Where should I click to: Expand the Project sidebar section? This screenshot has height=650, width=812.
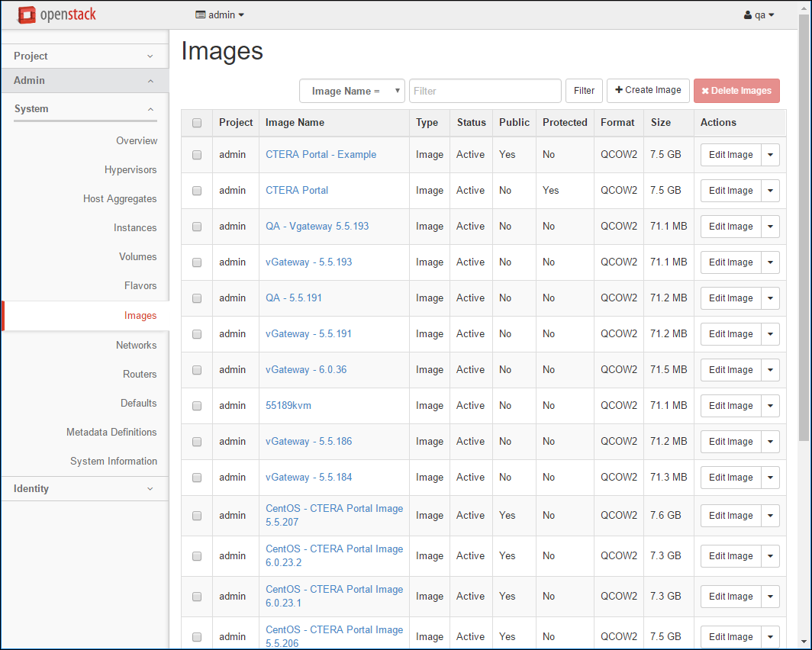[x=85, y=56]
